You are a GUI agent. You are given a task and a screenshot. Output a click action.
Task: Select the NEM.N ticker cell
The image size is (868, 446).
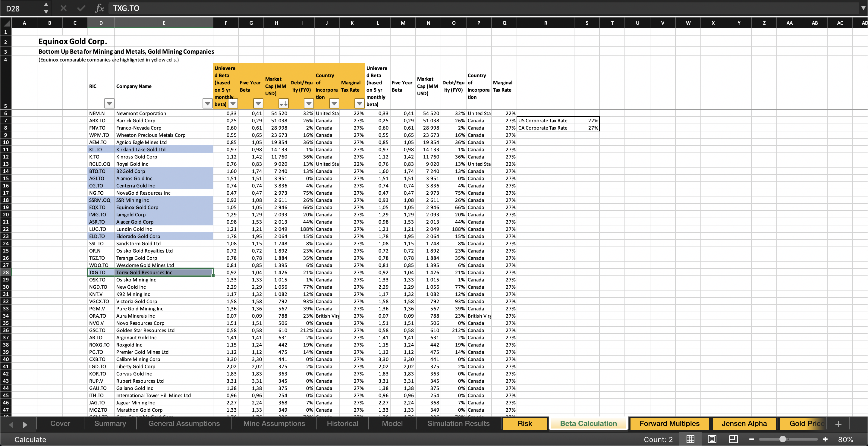point(101,113)
